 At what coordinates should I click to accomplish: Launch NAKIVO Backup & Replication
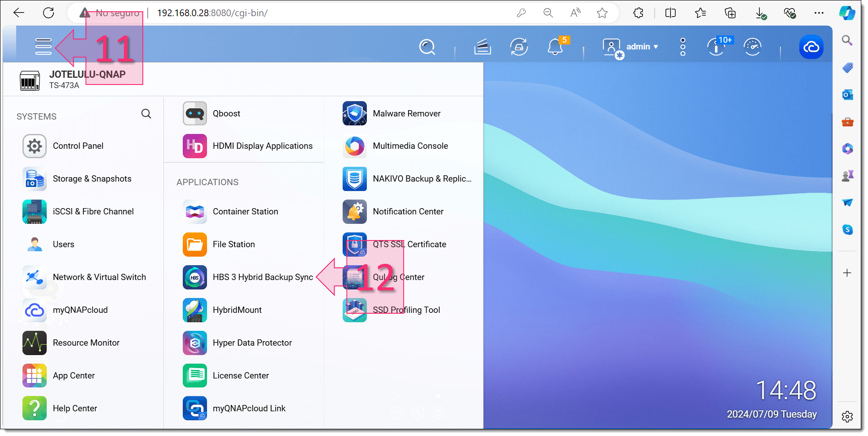tap(407, 179)
